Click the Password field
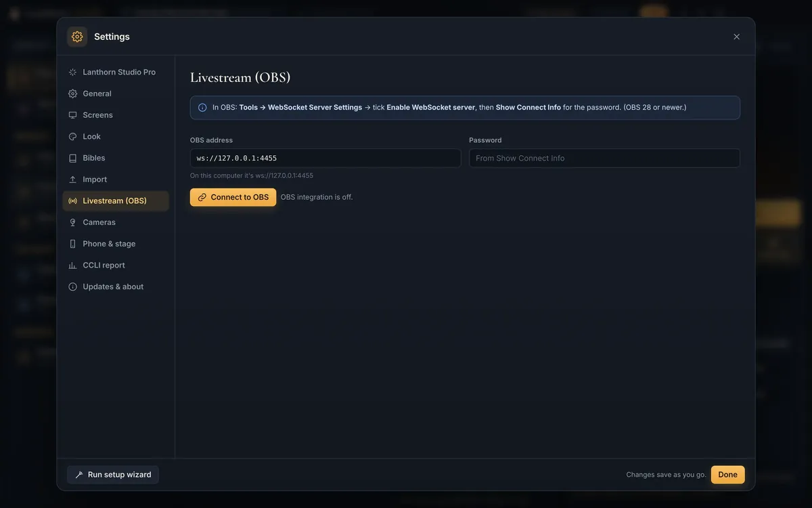The width and height of the screenshot is (812, 508). tap(604, 158)
